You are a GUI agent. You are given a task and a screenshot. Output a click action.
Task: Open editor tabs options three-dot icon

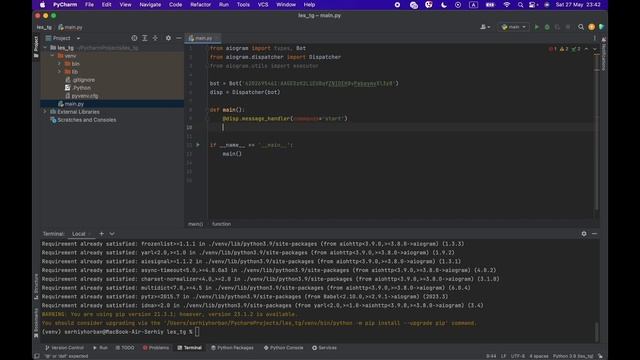pyautogui.click(x=594, y=38)
